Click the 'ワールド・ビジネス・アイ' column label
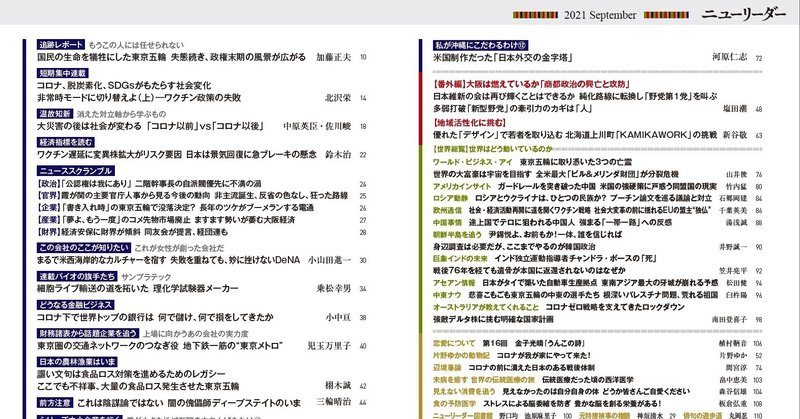Screen dimensions: 800x419 point(472,162)
